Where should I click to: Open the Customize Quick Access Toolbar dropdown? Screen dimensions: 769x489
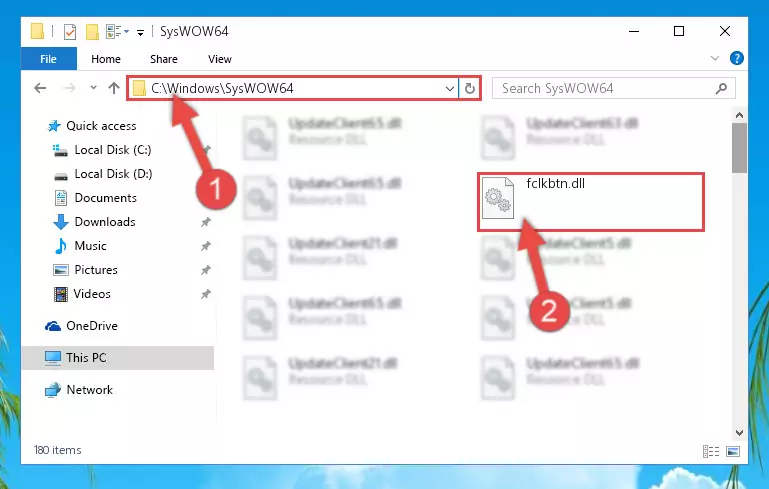140,33
